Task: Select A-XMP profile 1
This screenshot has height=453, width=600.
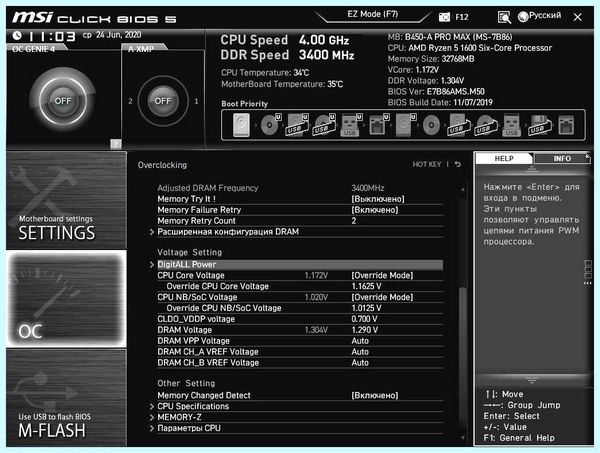Action: coord(196,101)
